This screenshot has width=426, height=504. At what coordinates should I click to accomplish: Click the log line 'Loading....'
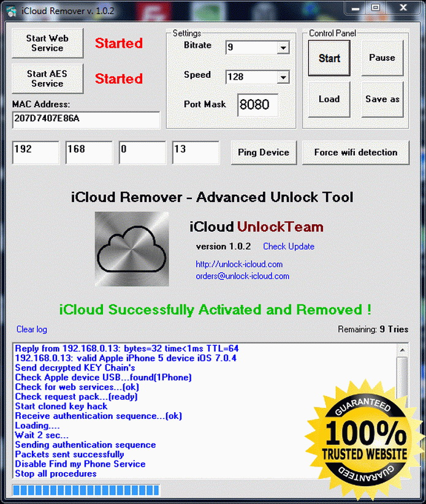click(x=37, y=426)
